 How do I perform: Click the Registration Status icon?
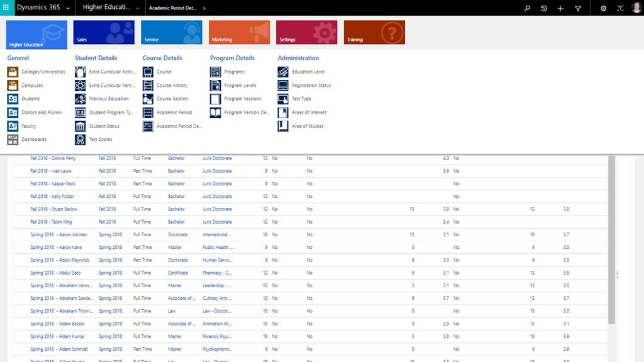coord(283,85)
